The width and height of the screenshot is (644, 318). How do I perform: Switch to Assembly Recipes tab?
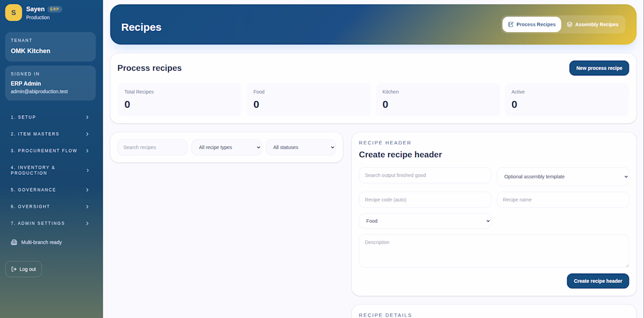coord(592,25)
